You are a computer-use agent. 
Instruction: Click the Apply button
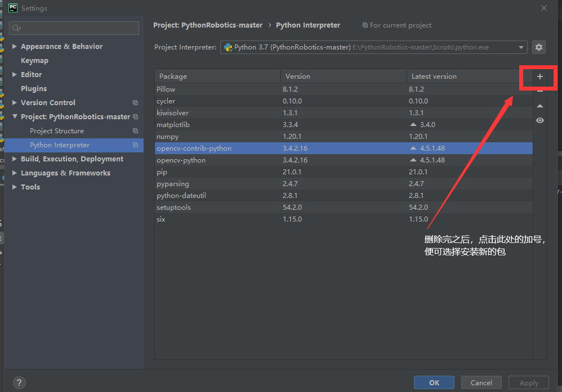pyautogui.click(x=528, y=382)
